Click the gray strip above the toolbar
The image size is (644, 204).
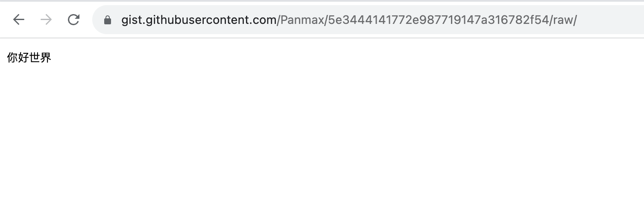(320, 1)
